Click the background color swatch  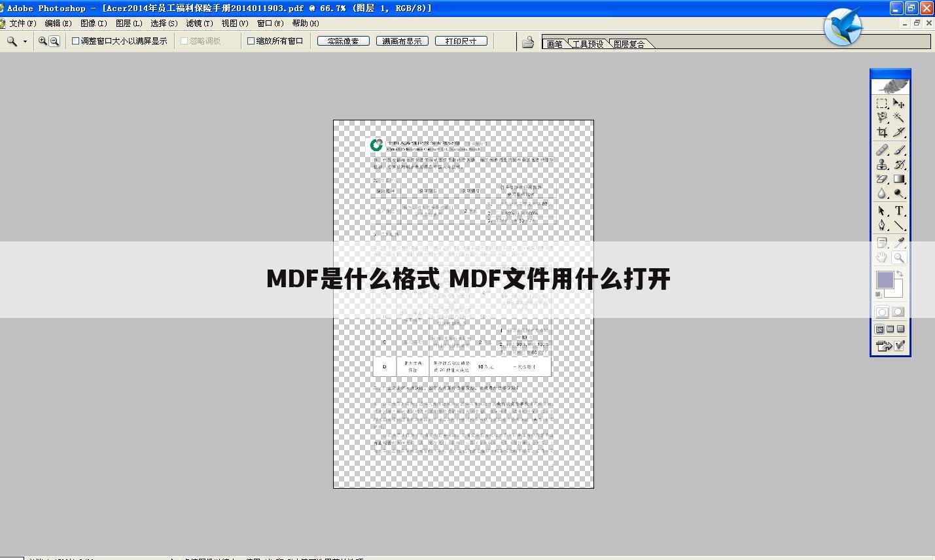[x=898, y=292]
